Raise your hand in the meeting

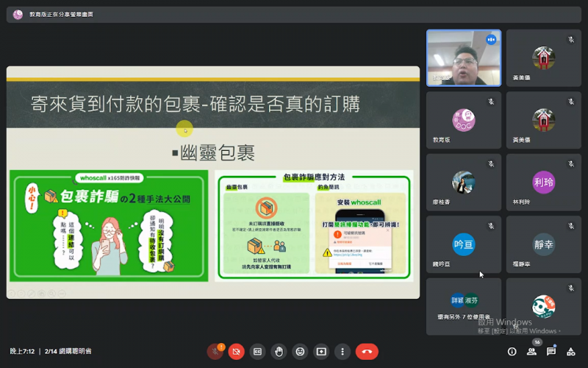coord(279,352)
